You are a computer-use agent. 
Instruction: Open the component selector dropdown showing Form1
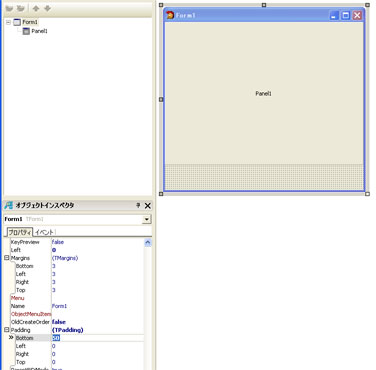click(x=146, y=219)
